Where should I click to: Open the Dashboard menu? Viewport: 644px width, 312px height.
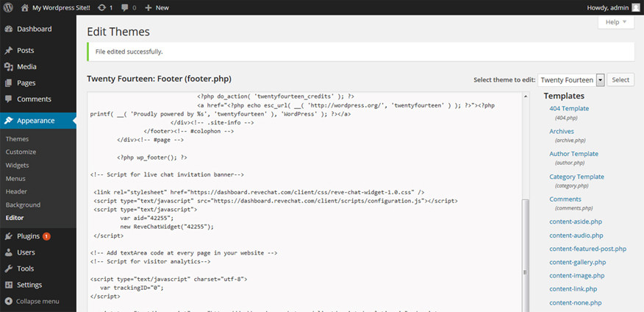[38, 29]
